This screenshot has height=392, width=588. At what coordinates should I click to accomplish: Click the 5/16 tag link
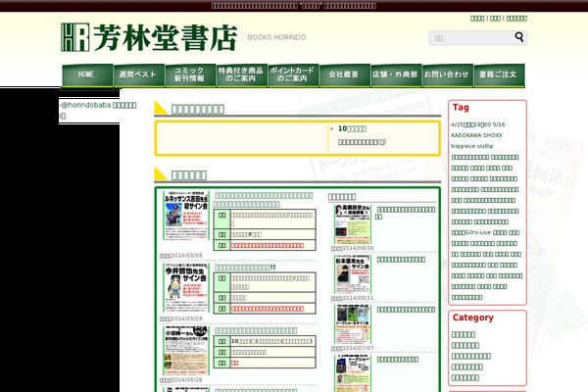click(x=499, y=124)
